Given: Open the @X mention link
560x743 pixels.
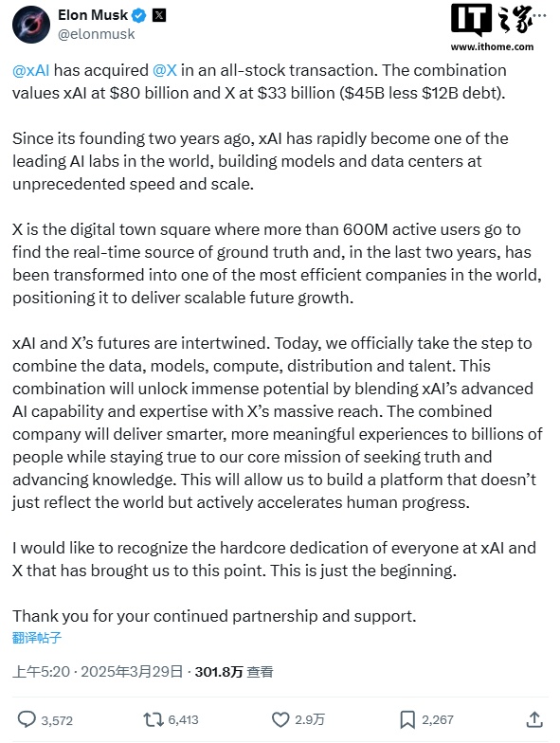Looking at the screenshot, I should [x=165, y=70].
